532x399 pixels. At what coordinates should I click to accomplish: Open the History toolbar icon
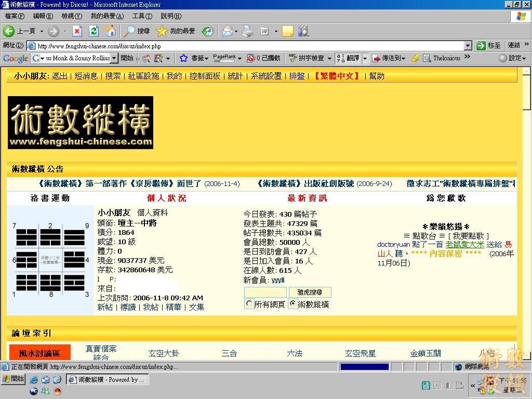pyautogui.click(x=207, y=31)
